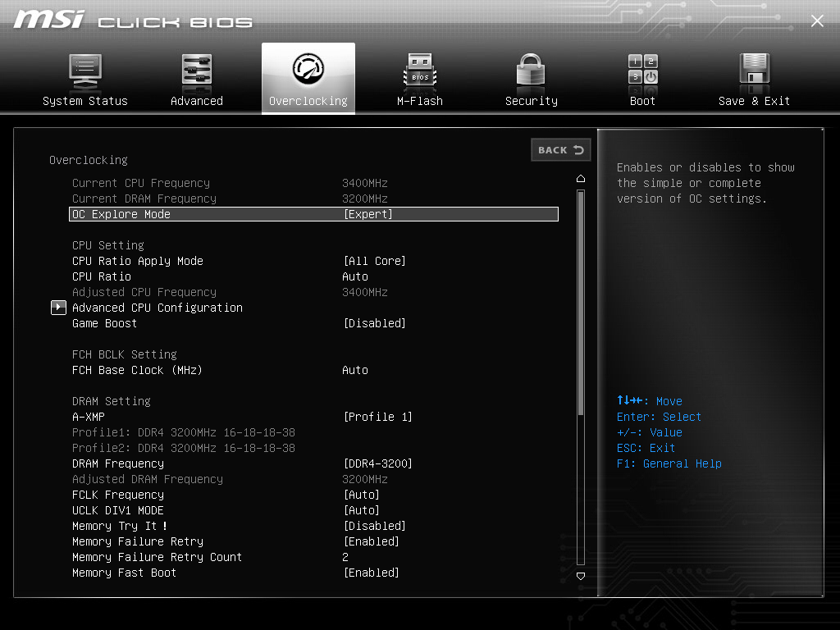This screenshot has height=630, width=840.
Task: Click Profile1: DDR4 3200MHz info line
Action: (x=184, y=432)
